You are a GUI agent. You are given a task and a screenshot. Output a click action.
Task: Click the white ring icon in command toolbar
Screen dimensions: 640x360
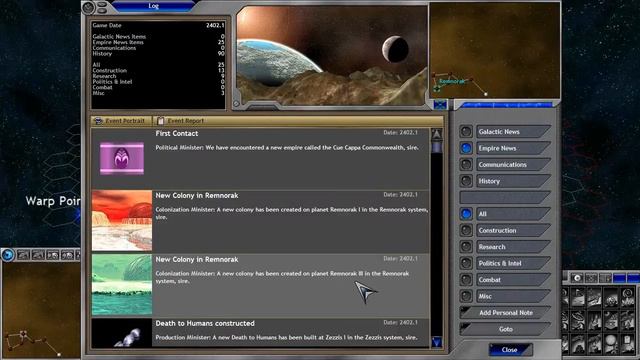pos(576,278)
